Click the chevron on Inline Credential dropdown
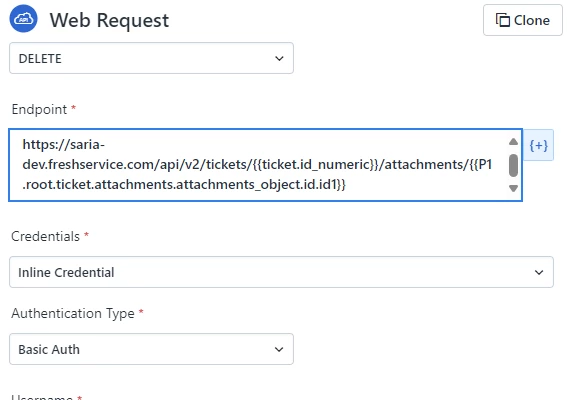 [539, 272]
